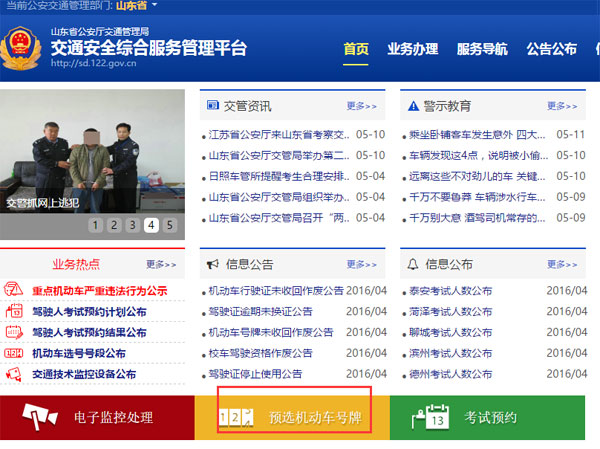The height and width of the screenshot is (449, 600).
Task: Select the 首页 navigation tab
Action: click(356, 49)
